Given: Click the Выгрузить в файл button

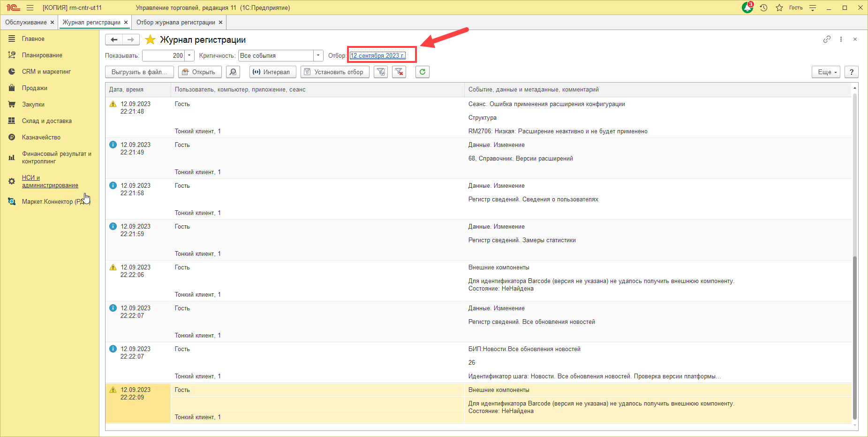Looking at the screenshot, I should pos(139,72).
